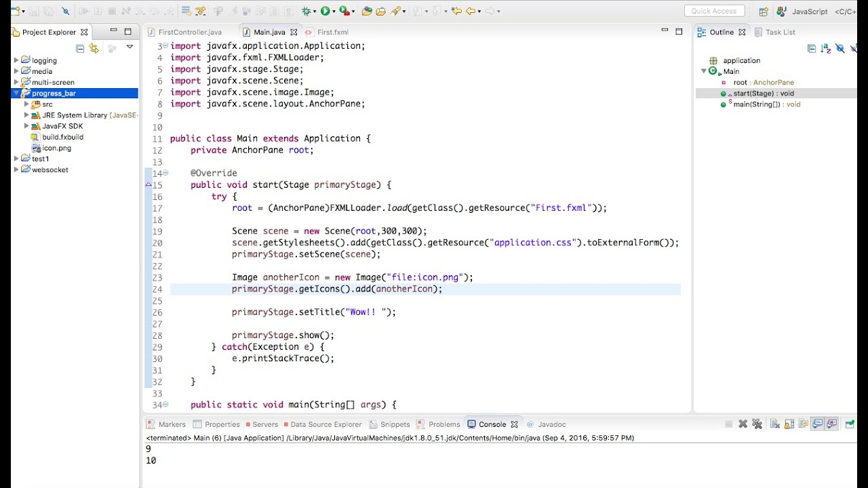Open the Servers tab
This screenshot has width=868, height=488.
[x=260, y=424]
